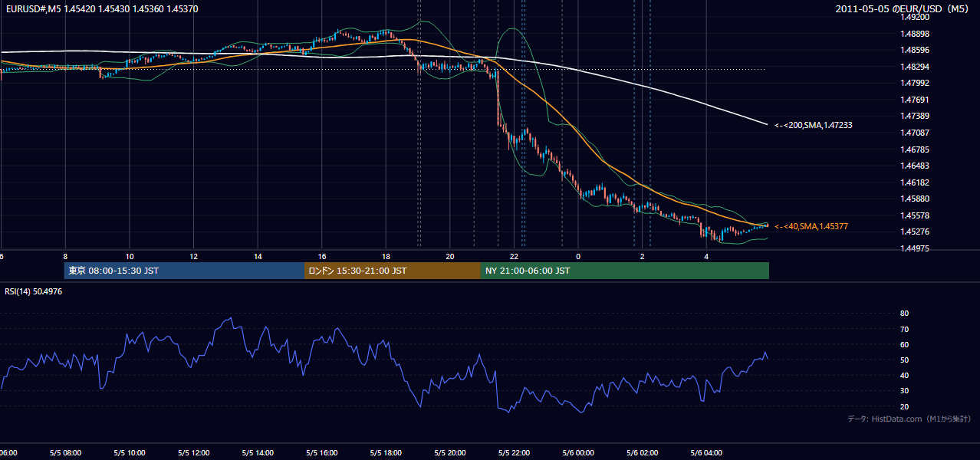Click price axis value 1.48898
The height and width of the screenshot is (460, 980).
click(915, 34)
